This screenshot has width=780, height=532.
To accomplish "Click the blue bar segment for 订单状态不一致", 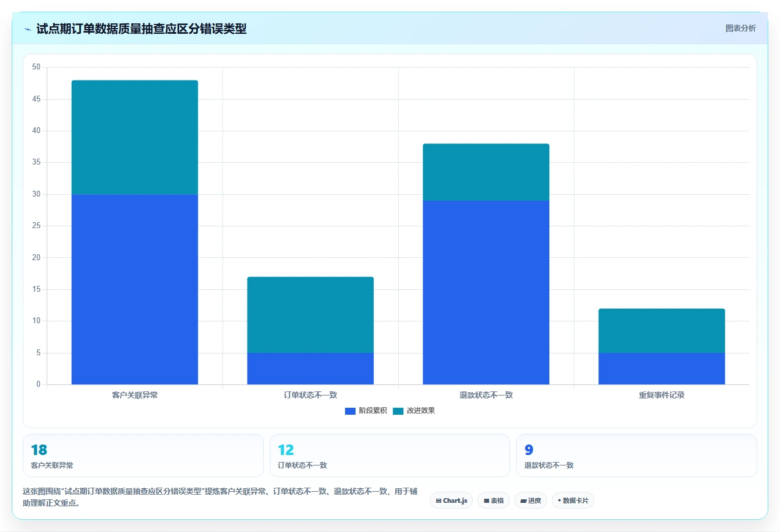I will click(x=311, y=369).
